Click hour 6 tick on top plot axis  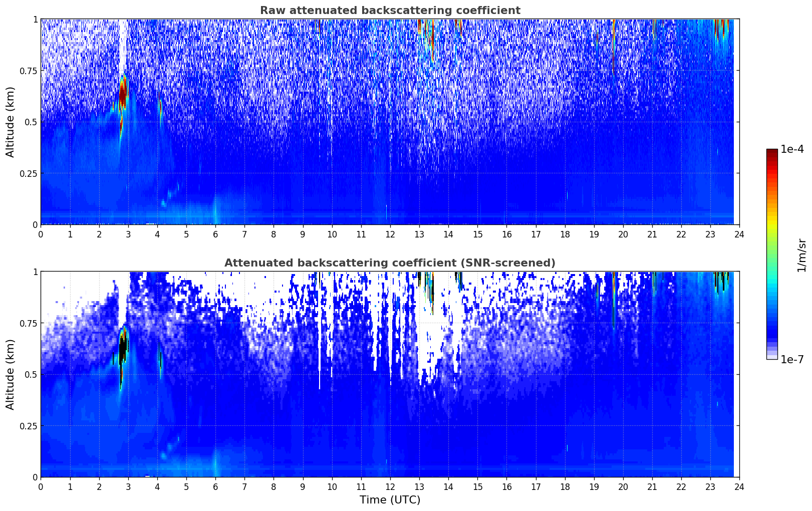[x=215, y=234]
